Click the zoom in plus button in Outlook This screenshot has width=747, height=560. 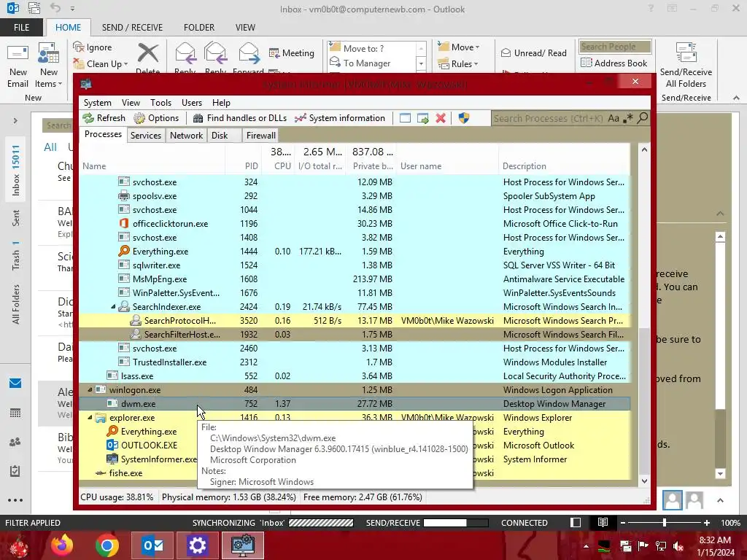(706, 522)
